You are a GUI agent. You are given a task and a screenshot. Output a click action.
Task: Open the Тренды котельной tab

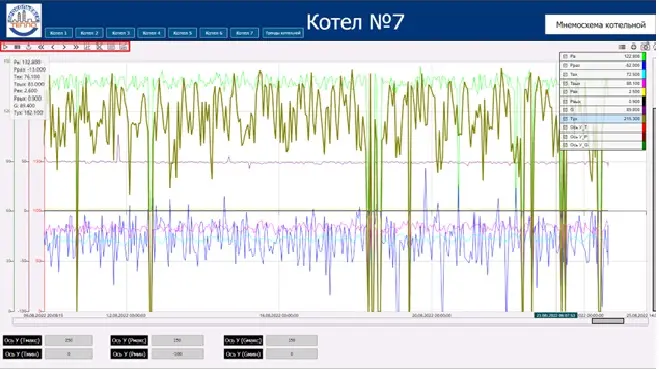283,33
